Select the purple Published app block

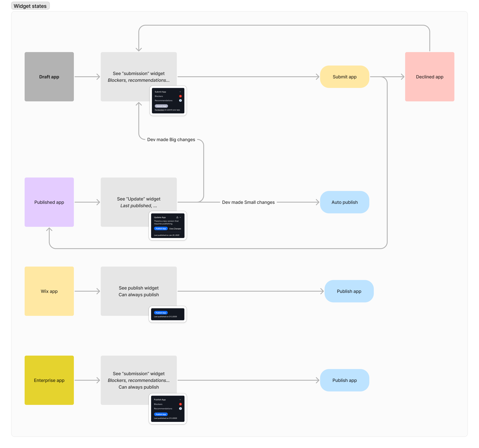click(x=49, y=202)
